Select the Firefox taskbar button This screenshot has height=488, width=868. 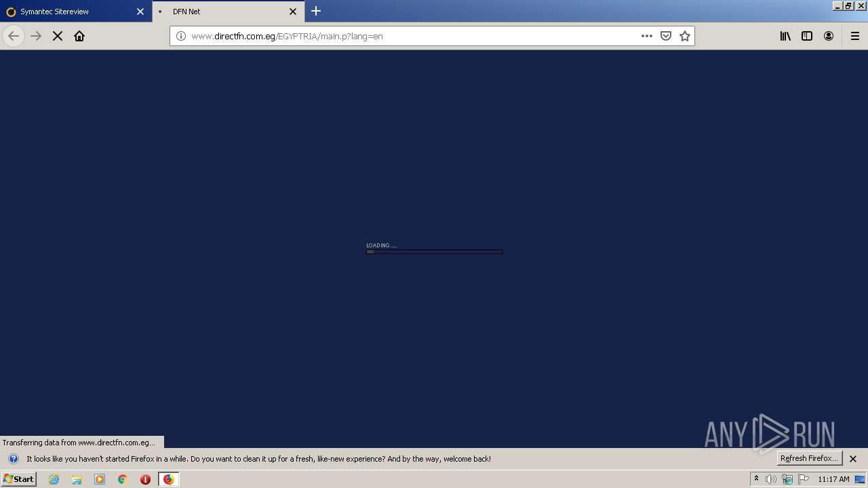tap(168, 479)
